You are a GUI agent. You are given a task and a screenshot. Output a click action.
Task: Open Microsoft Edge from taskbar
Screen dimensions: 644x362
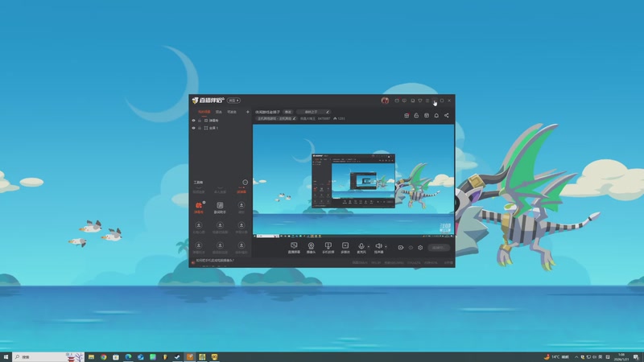(128, 357)
